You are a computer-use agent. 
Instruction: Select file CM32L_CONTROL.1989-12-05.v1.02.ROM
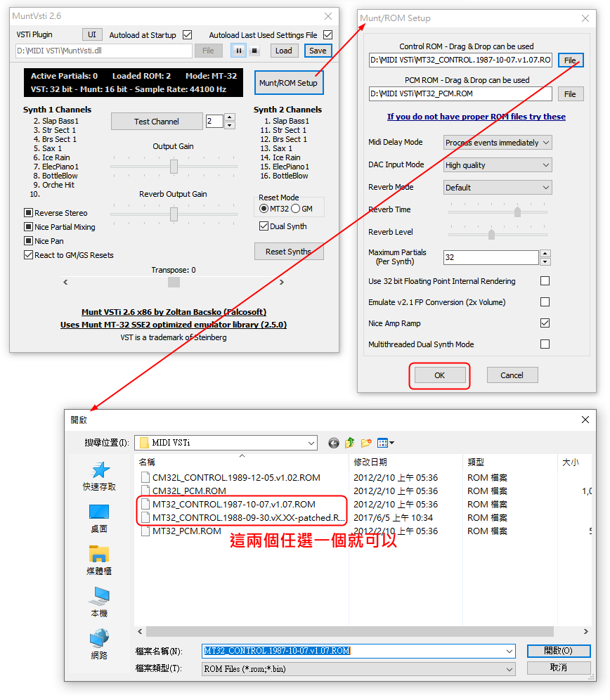point(236,478)
